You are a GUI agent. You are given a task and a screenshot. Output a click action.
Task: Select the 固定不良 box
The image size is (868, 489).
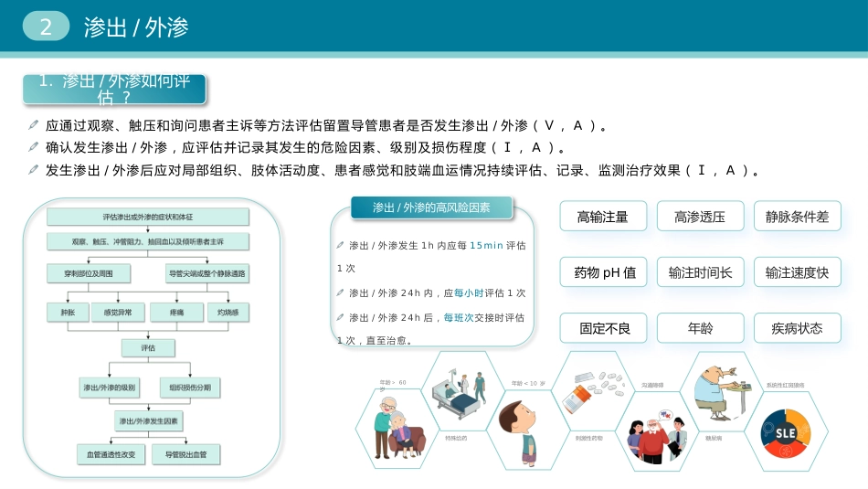[x=603, y=328]
